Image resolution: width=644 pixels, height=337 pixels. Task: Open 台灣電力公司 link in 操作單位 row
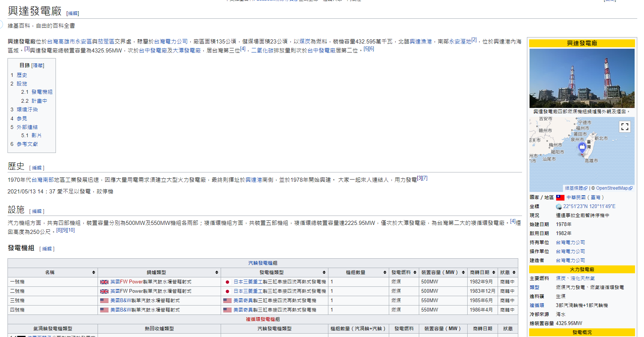[x=570, y=252]
